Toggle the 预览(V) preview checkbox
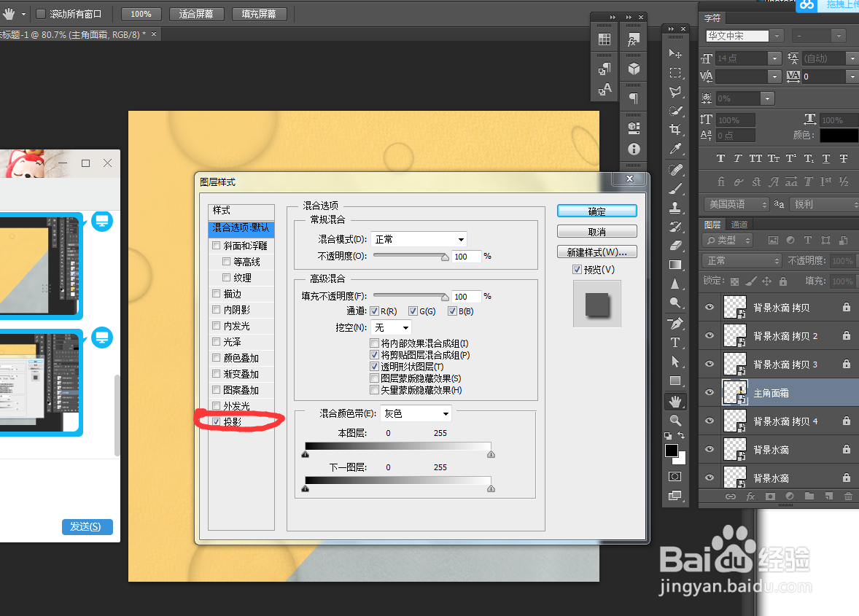The height and width of the screenshot is (616, 859). pyautogui.click(x=577, y=270)
